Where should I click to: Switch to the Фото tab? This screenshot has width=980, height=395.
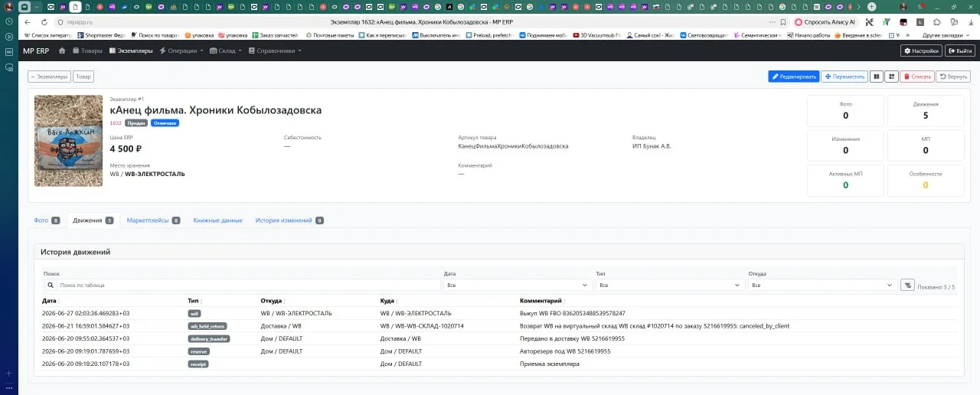click(x=47, y=220)
